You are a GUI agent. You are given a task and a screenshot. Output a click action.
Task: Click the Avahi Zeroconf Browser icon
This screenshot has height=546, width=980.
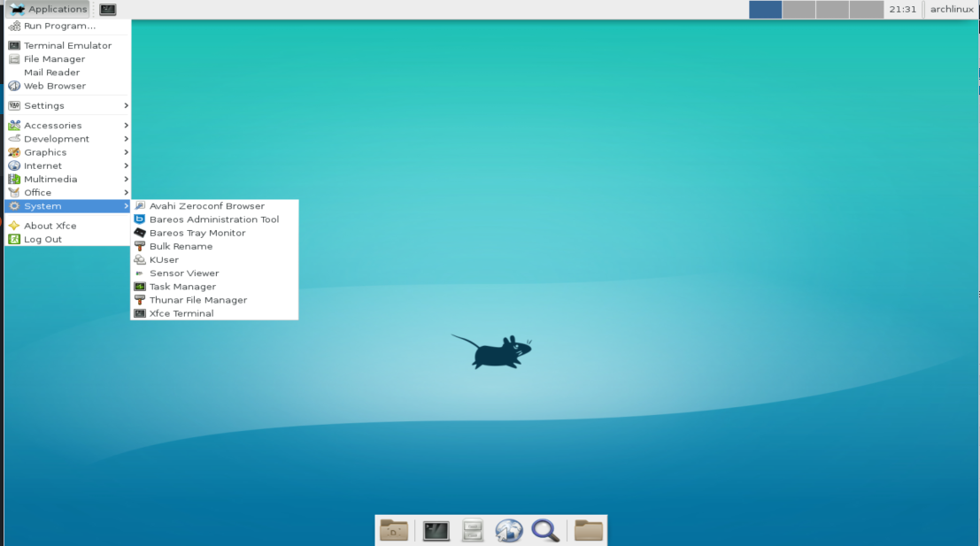(140, 206)
